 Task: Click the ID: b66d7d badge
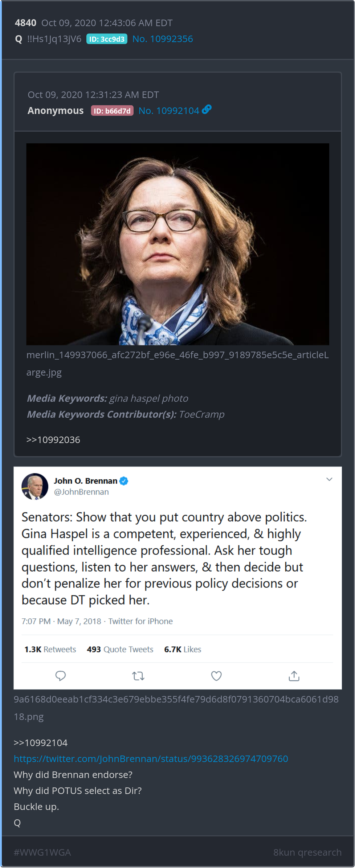(112, 111)
